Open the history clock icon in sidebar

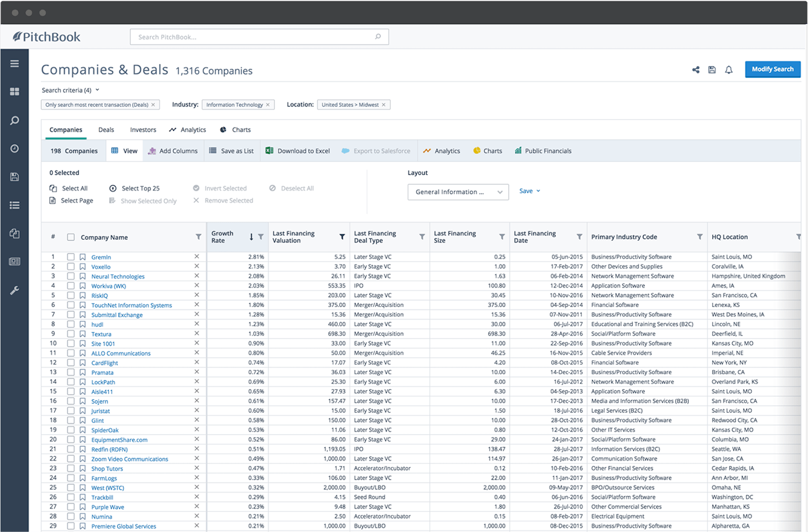point(15,148)
